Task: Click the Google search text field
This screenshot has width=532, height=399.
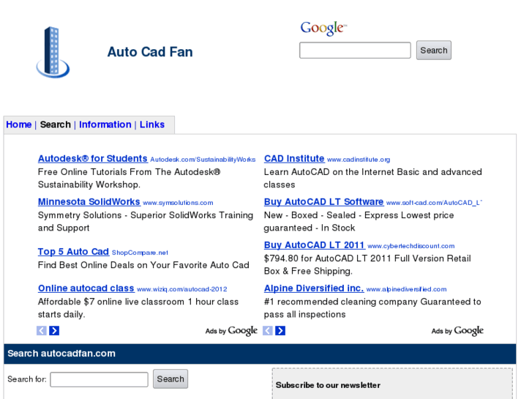Action: pos(355,51)
